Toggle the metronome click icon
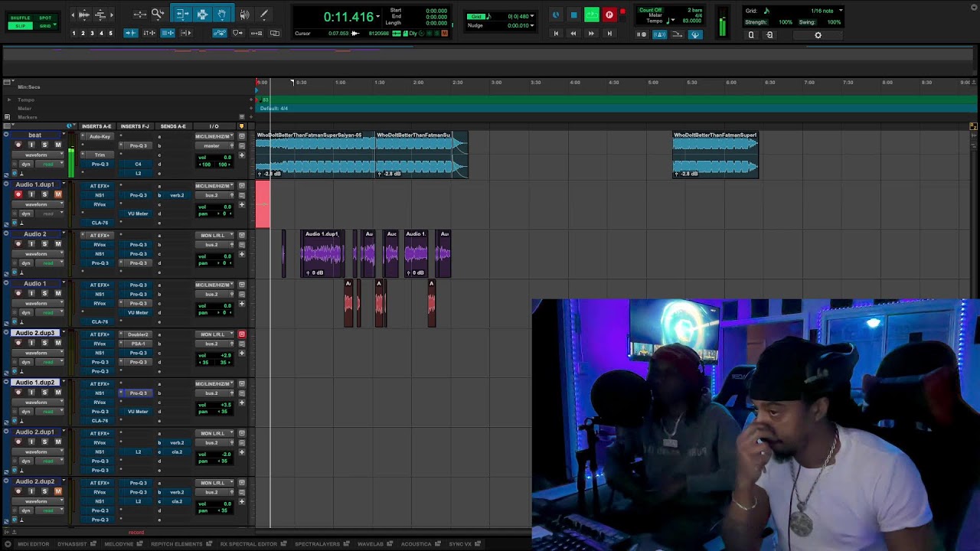The image size is (980, 551). 660,34
